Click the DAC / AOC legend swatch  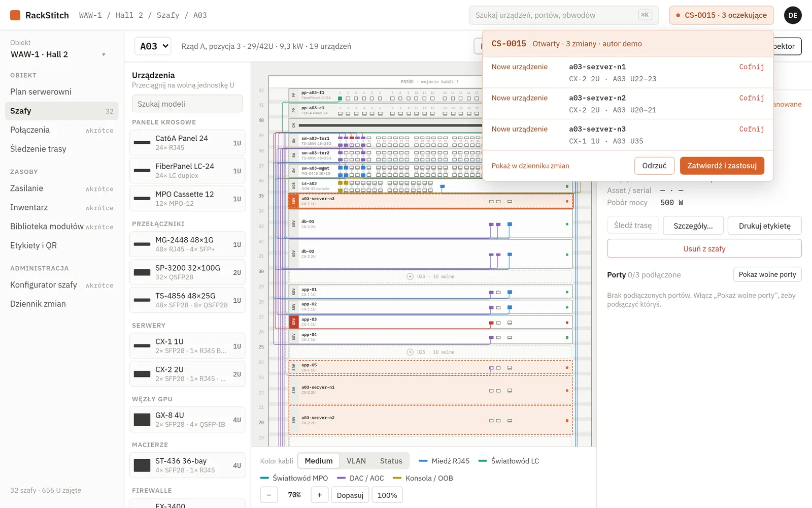pos(341,478)
